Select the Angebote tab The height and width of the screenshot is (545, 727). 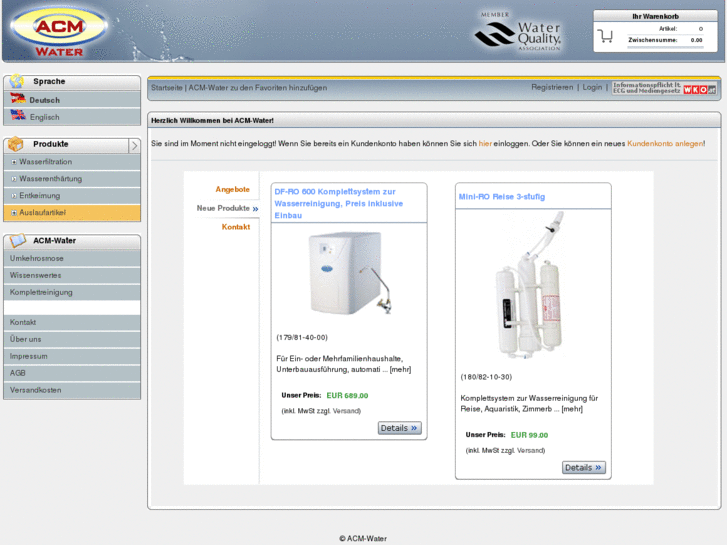click(x=232, y=189)
